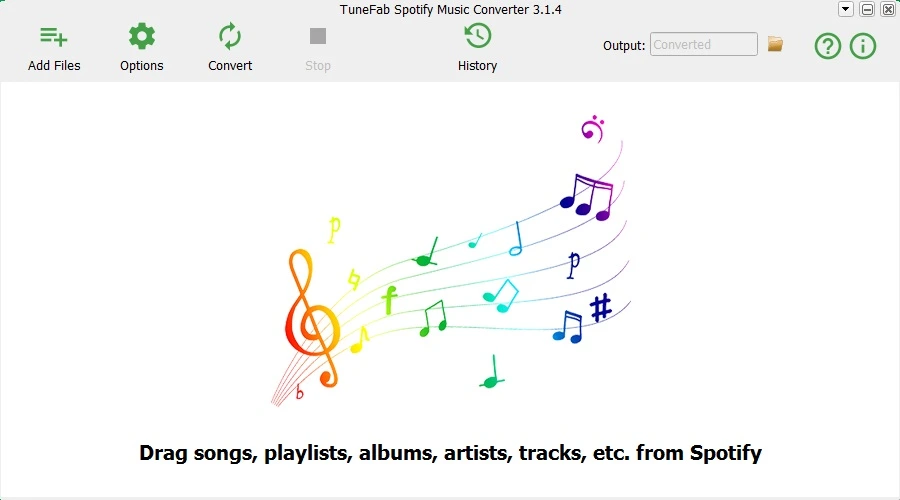900x500 pixels.
Task: Focus the Output path field showing Converted
Action: click(704, 44)
